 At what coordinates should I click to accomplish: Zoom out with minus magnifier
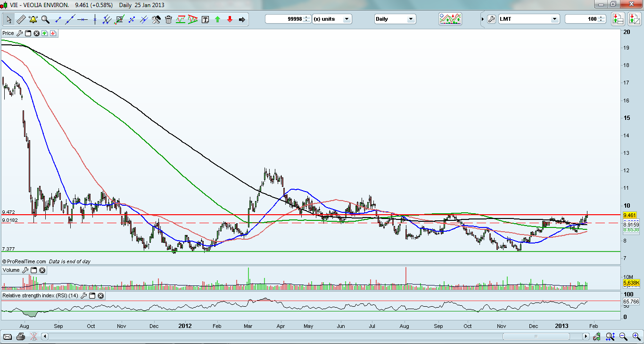click(x=623, y=336)
